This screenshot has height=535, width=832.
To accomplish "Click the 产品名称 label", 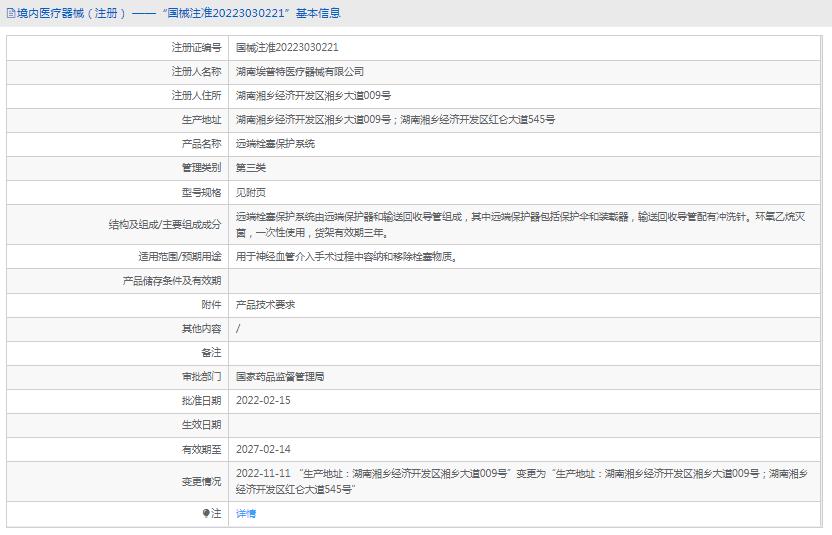I will pyautogui.click(x=201, y=144).
